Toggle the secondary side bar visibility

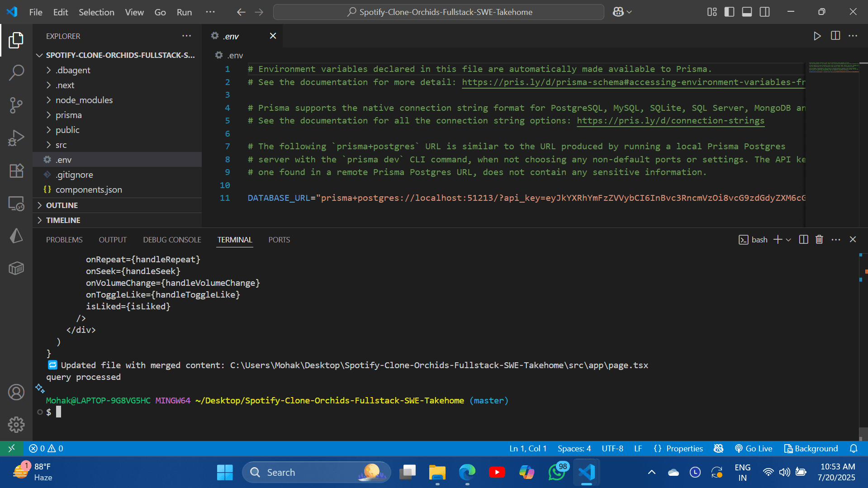point(765,12)
